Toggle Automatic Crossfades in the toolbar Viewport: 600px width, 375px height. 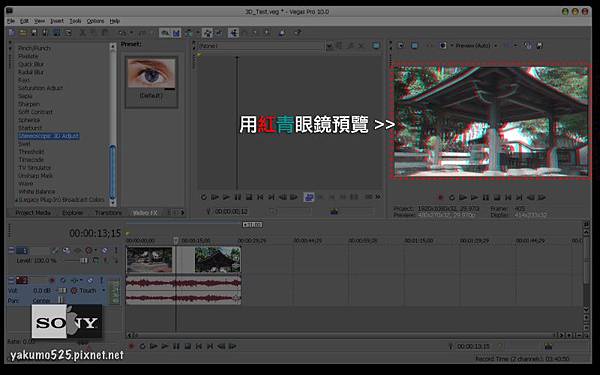coord(176,33)
